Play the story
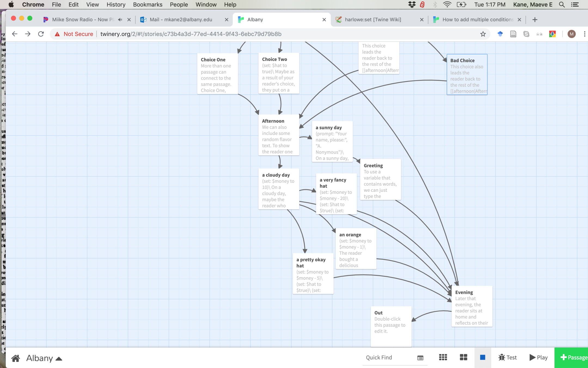Viewport: 588px width, 368px height. 538,357
